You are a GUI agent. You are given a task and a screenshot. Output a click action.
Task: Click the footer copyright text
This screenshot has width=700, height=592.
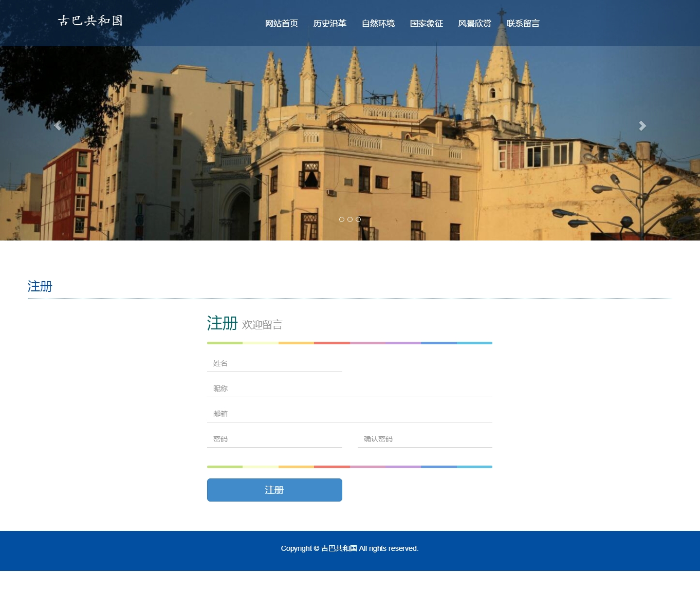349,548
